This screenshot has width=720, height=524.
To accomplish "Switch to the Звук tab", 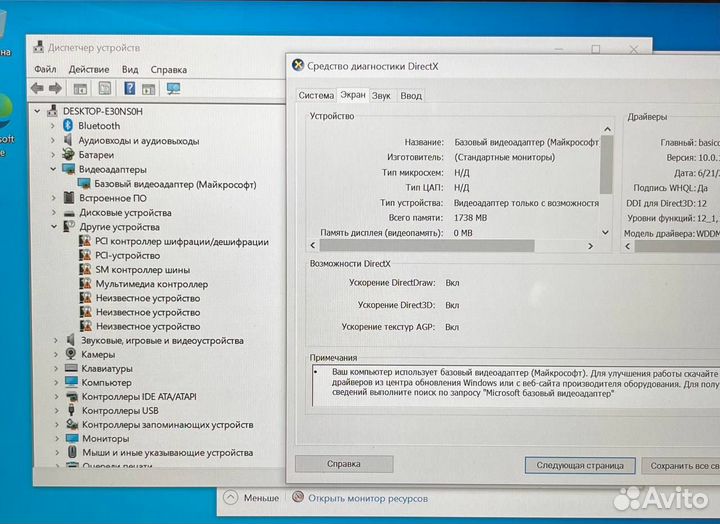I will point(381,96).
